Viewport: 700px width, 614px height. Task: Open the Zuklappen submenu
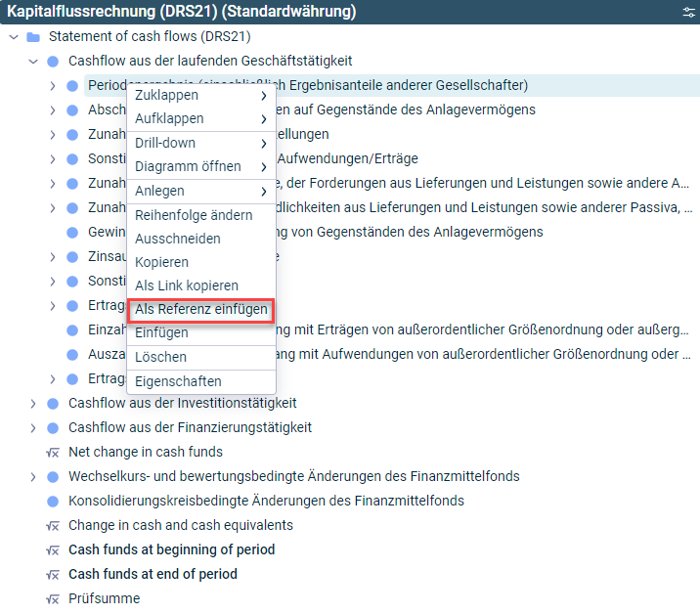tap(201, 95)
